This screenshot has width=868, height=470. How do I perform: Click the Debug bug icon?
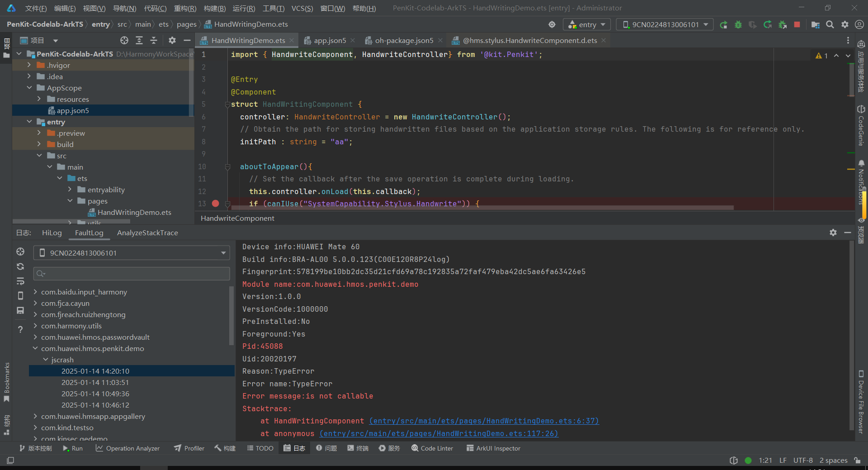click(x=738, y=24)
